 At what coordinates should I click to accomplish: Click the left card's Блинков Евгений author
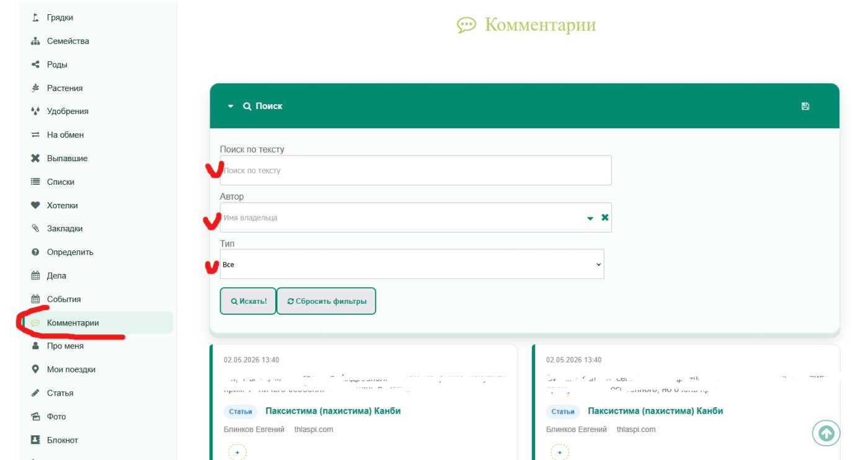(x=254, y=430)
